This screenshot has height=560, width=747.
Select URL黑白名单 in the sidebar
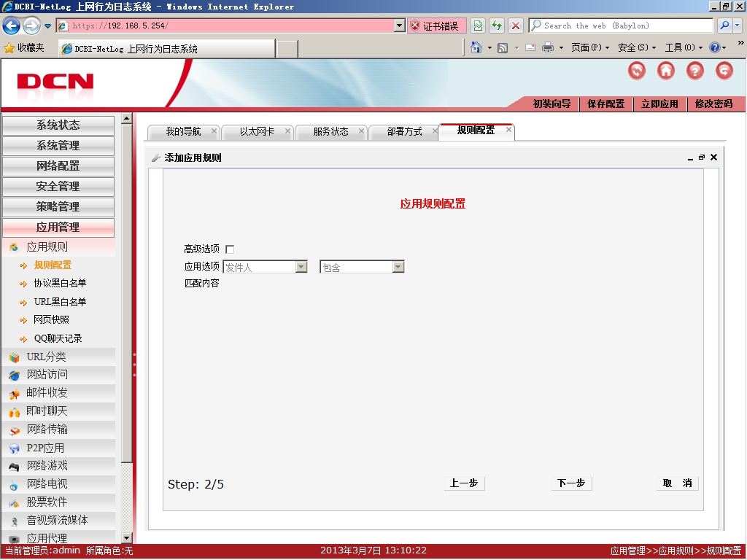tap(60, 302)
